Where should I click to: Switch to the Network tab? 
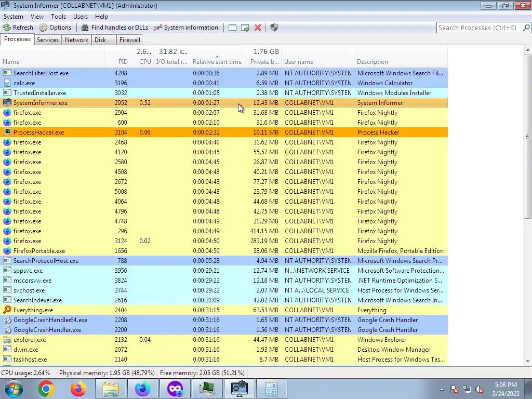77,39
